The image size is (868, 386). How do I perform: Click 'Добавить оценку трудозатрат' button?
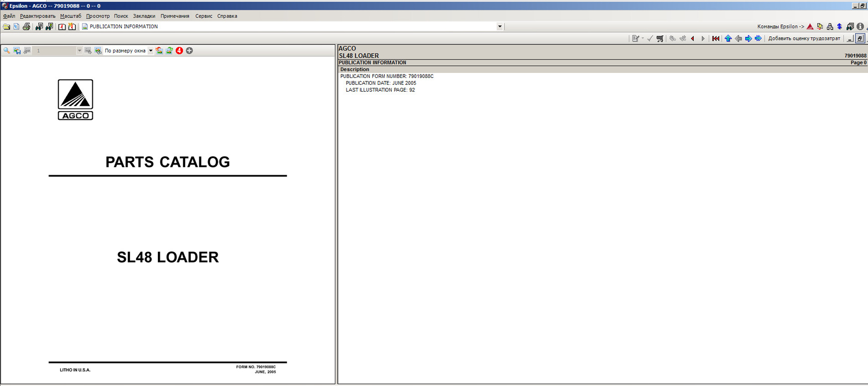[x=804, y=39]
